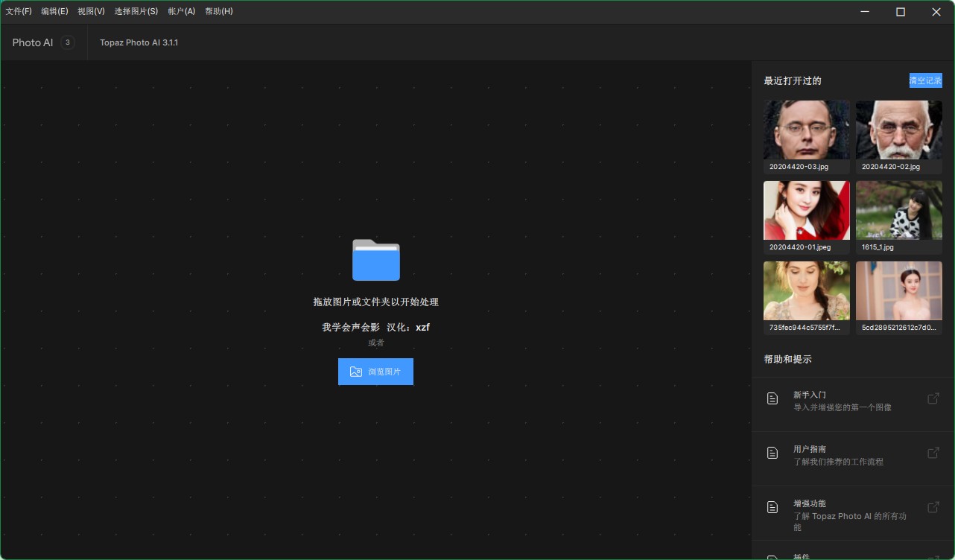Click the circled 3 badge beside Photo AI
The image size is (955, 560).
pos(68,42)
